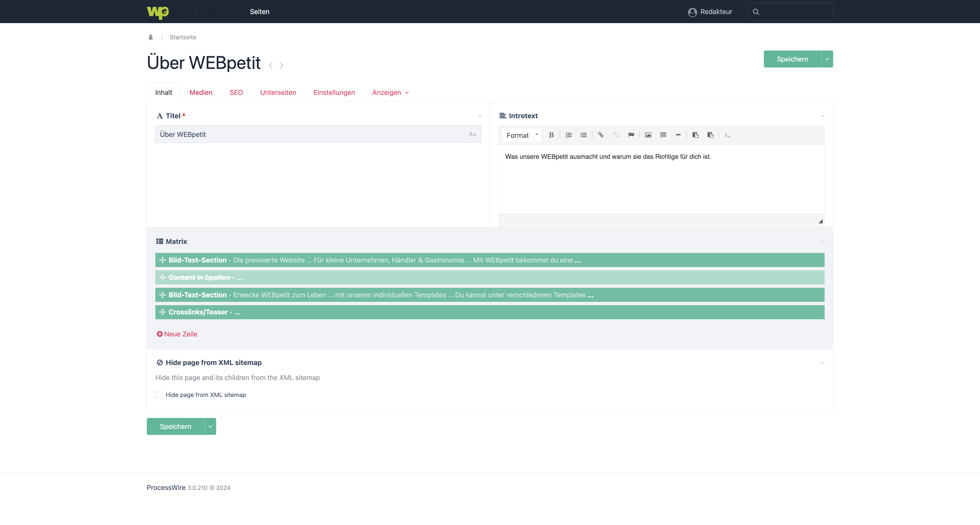
Task: Insert horizontal line in editor
Action: 678,135
